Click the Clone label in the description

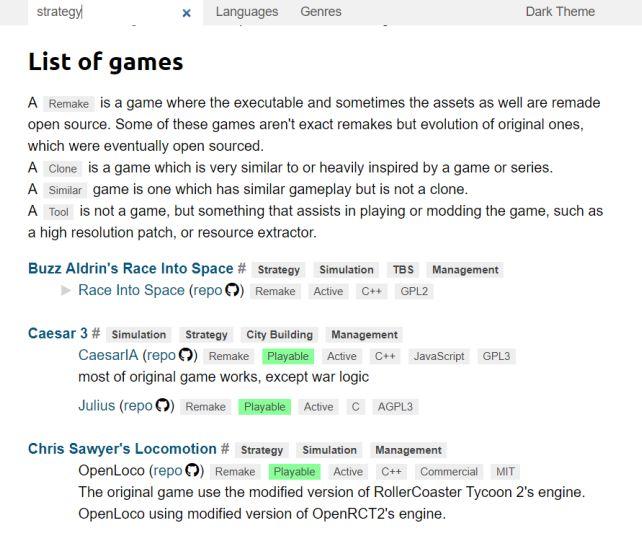coord(63,169)
